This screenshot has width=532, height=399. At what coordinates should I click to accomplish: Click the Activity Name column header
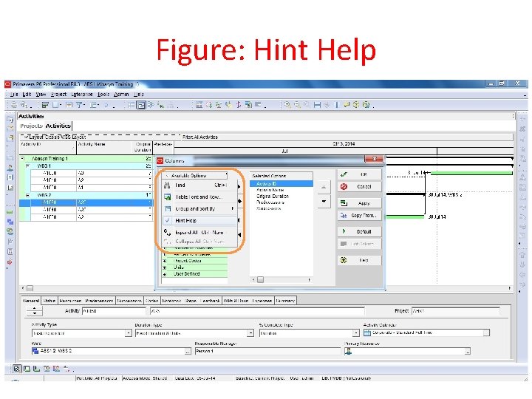(x=104, y=147)
